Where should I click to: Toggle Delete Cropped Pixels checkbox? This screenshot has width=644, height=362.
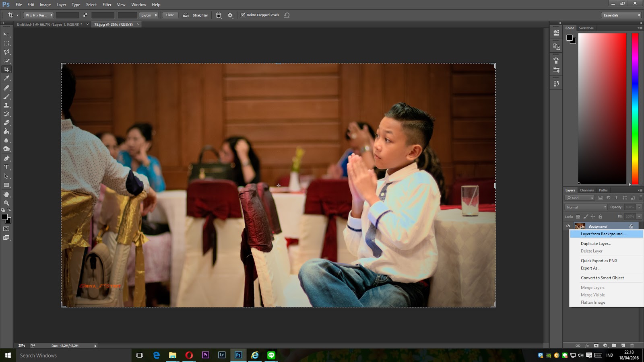(x=243, y=15)
